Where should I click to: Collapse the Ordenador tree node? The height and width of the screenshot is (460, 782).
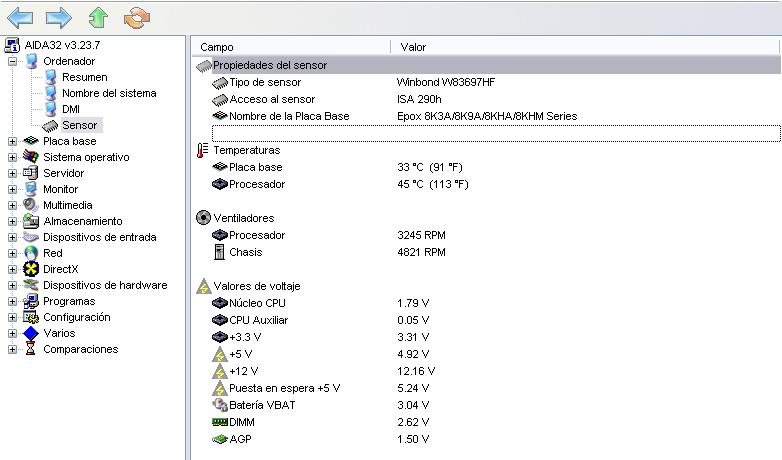12,61
